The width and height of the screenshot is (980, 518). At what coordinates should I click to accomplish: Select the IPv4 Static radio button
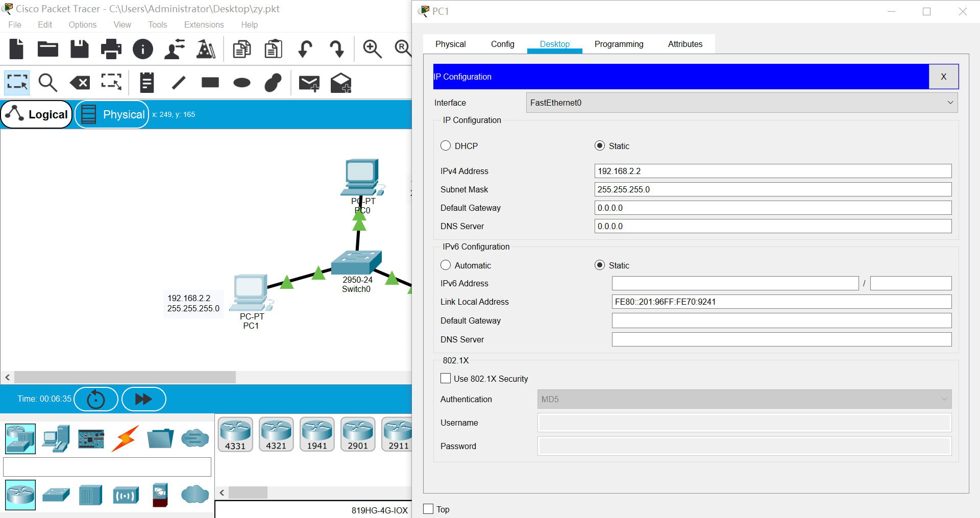[x=600, y=146]
